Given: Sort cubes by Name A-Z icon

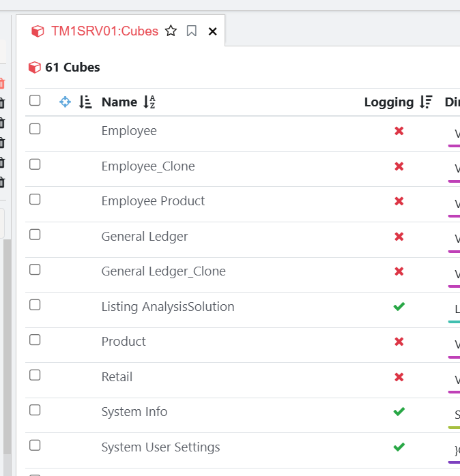Looking at the screenshot, I should pyautogui.click(x=149, y=102).
